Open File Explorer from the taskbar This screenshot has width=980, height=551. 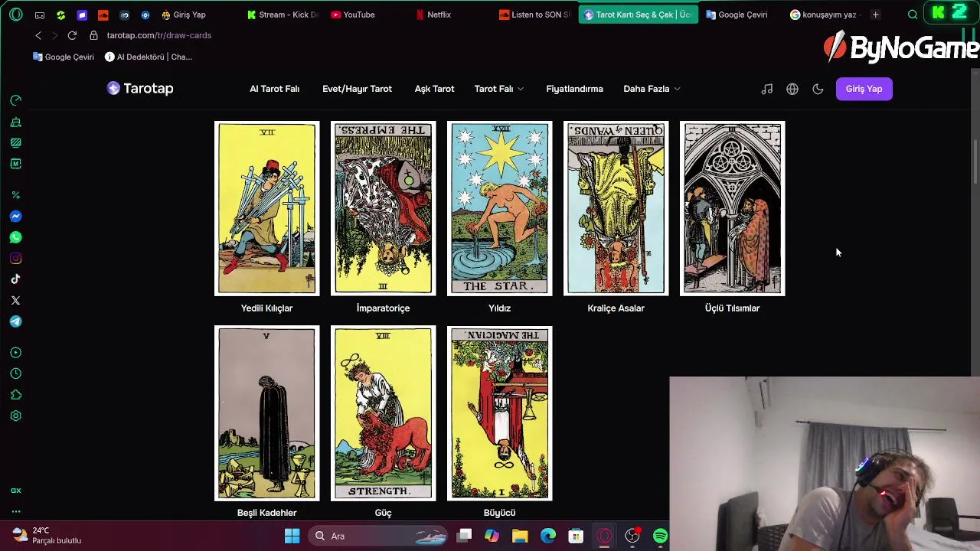[x=520, y=536]
